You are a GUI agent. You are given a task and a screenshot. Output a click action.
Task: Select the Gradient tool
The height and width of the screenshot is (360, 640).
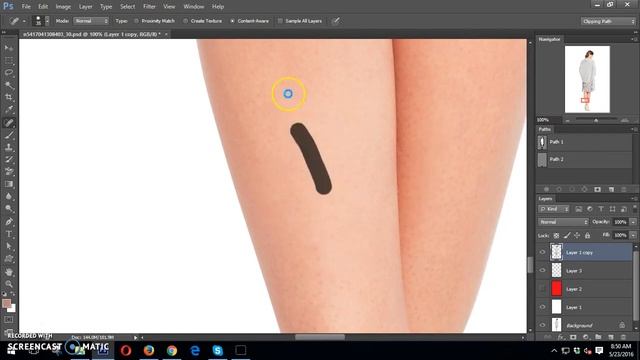[9, 184]
